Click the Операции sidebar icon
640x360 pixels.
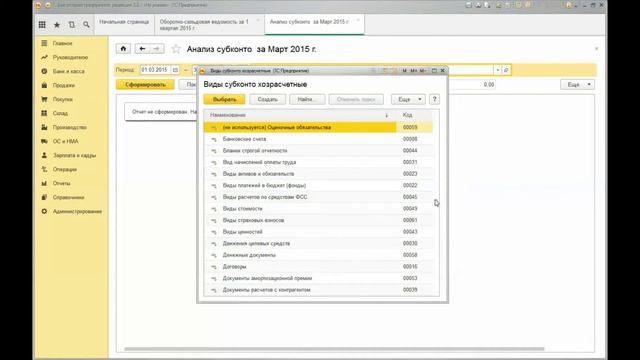pyautogui.click(x=44, y=169)
